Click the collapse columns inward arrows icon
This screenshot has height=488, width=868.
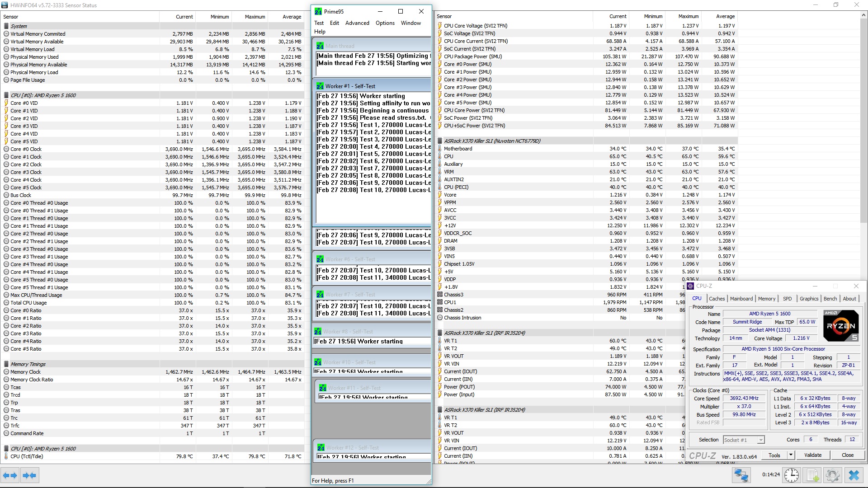[x=29, y=475]
